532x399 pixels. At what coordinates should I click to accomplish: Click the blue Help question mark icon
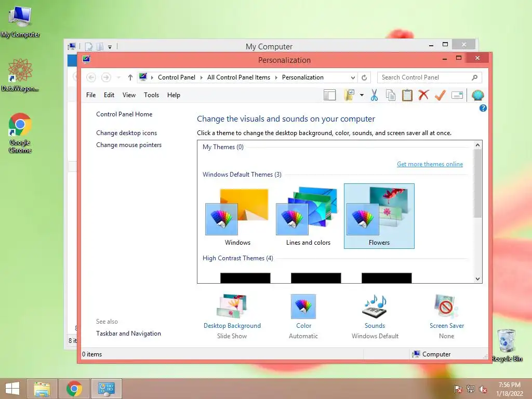(x=483, y=108)
